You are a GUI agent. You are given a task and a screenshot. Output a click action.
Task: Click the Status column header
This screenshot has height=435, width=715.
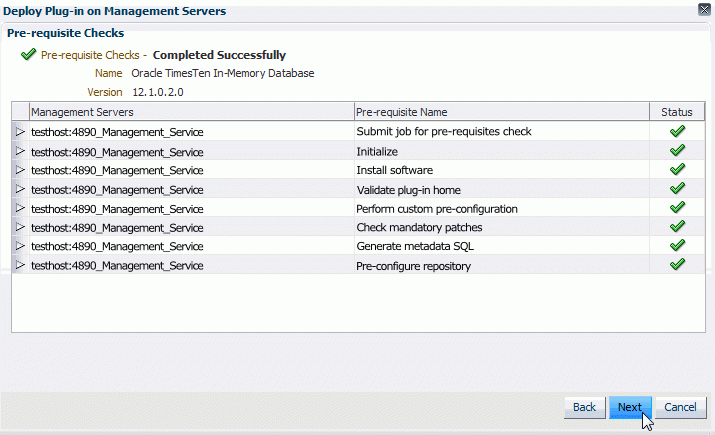(x=677, y=112)
